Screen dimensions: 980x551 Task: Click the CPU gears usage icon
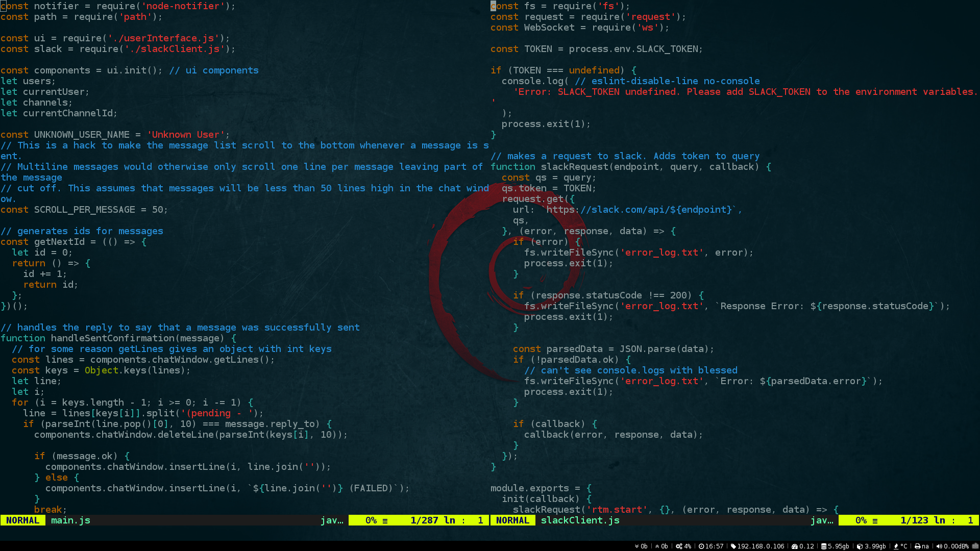679,546
